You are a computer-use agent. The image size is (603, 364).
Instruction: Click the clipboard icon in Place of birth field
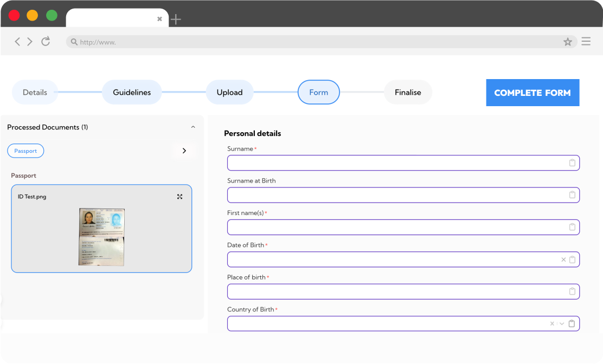point(572,291)
